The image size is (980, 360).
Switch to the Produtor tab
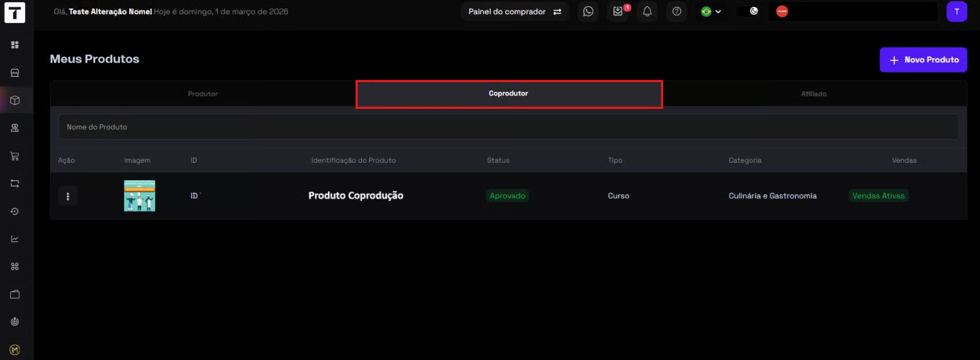pos(203,94)
